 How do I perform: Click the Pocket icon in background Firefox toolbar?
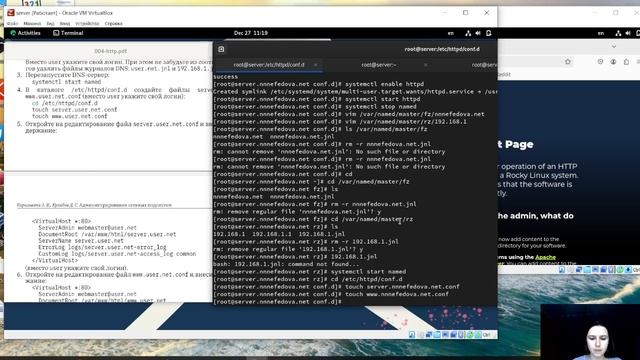tap(600, 62)
